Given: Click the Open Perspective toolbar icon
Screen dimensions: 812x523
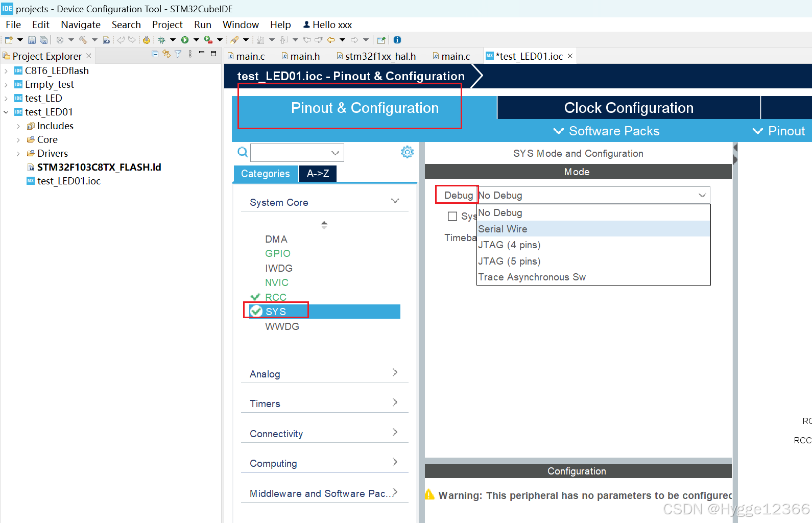Looking at the screenshot, I should [x=381, y=40].
